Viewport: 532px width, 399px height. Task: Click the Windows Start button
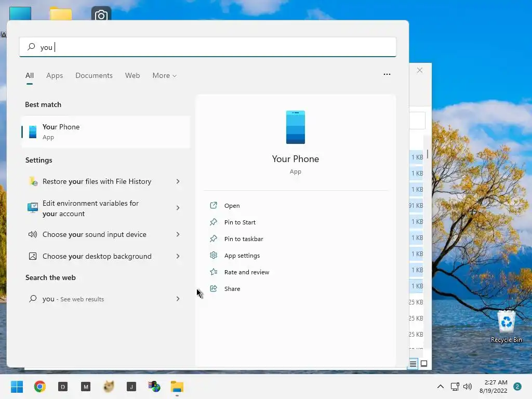point(17,387)
